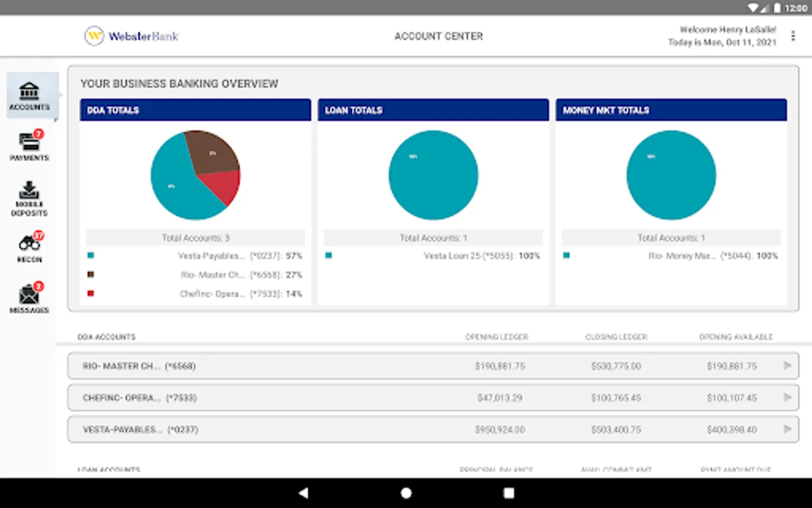Click the Closing Ledger column header
812x508 pixels.
coord(616,337)
